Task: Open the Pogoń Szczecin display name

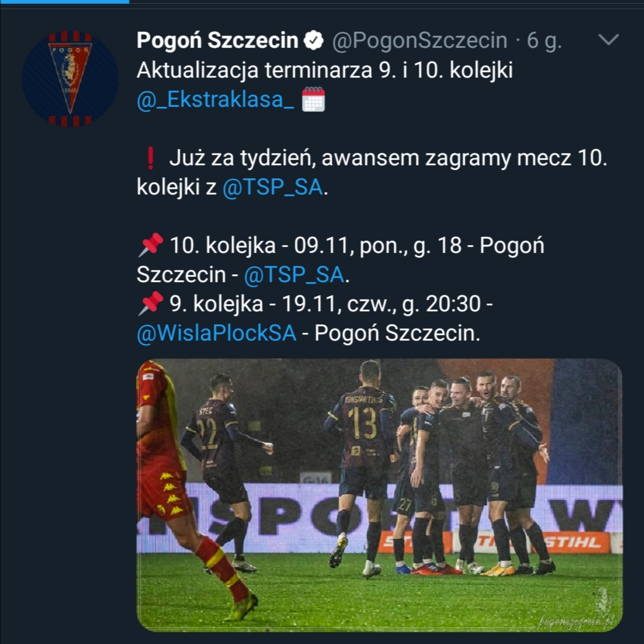Action: (x=217, y=41)
